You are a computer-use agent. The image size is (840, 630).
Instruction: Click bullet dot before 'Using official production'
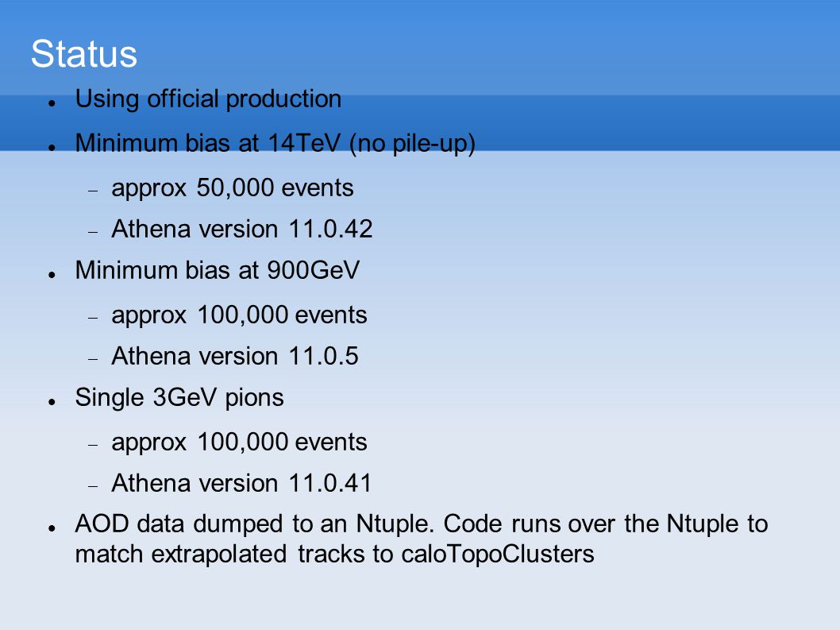[52, 103]
